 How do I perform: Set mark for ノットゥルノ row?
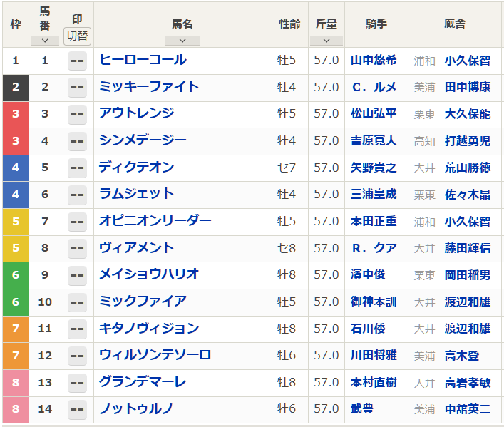(x=77, y=409)
